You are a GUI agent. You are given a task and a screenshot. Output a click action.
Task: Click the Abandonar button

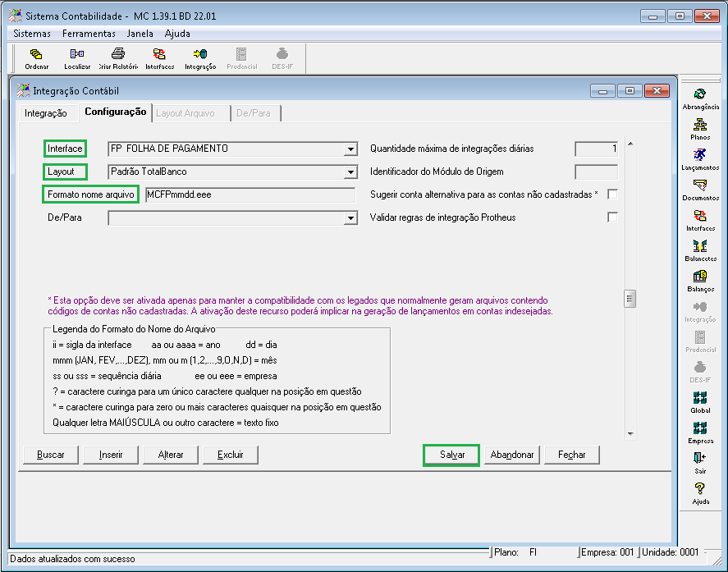point(511,455)
